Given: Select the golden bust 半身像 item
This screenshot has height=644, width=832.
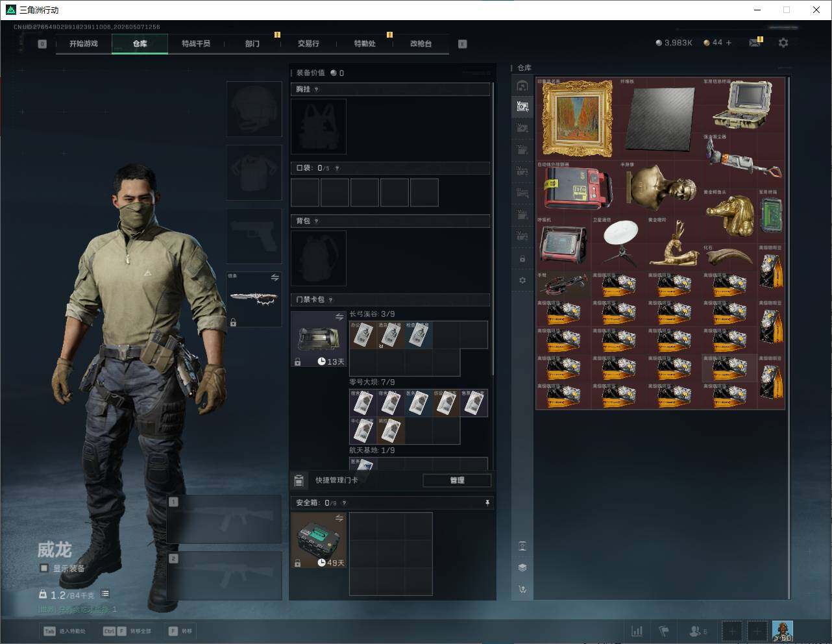Looking at the screenshot, I should [x=660, y=188].
